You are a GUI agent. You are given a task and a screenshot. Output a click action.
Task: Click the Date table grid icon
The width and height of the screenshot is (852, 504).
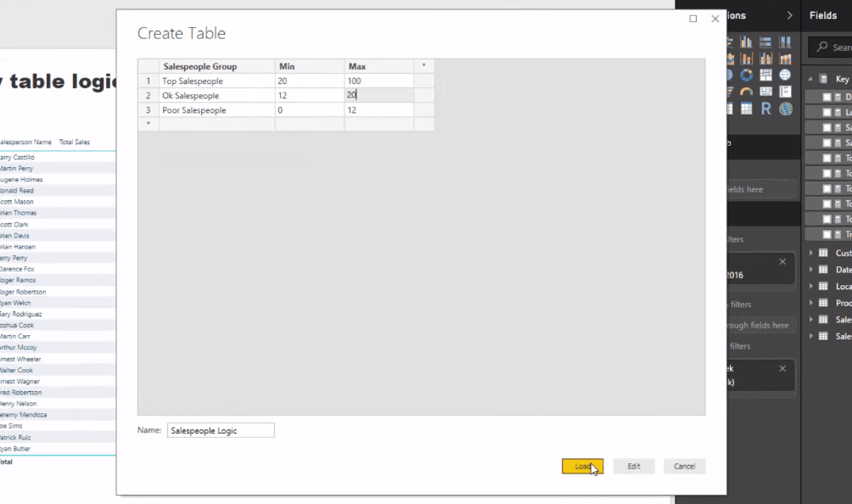(x=824, y=269)
